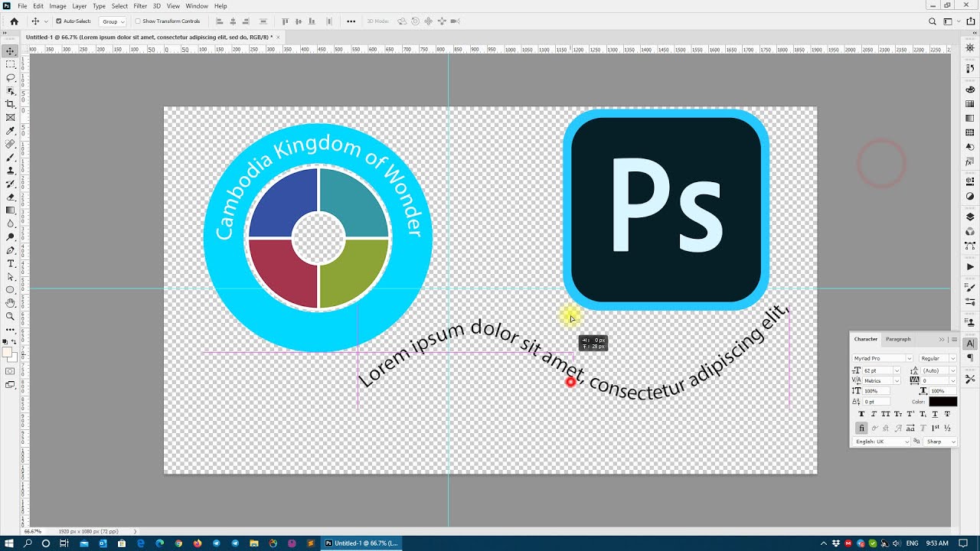Switch to the Paragraph tab
The width and height of the screenshot is (980, 551).
[898, 339]
